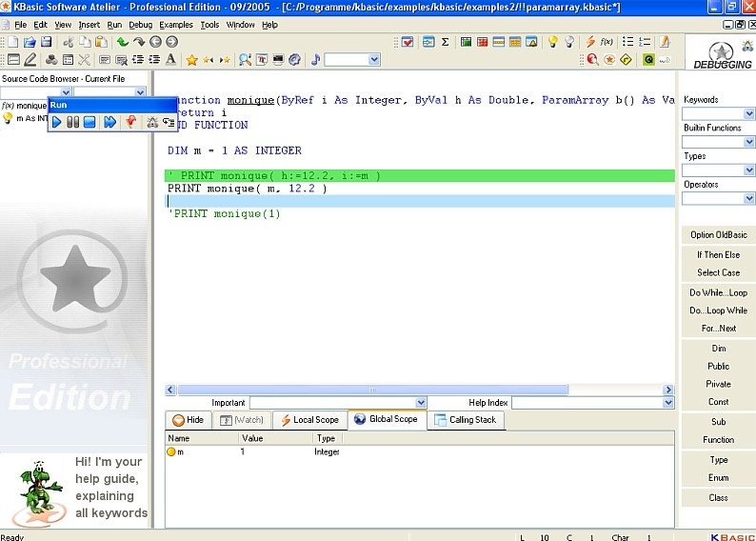Click the red pushpin breakpoint icon

130,122
